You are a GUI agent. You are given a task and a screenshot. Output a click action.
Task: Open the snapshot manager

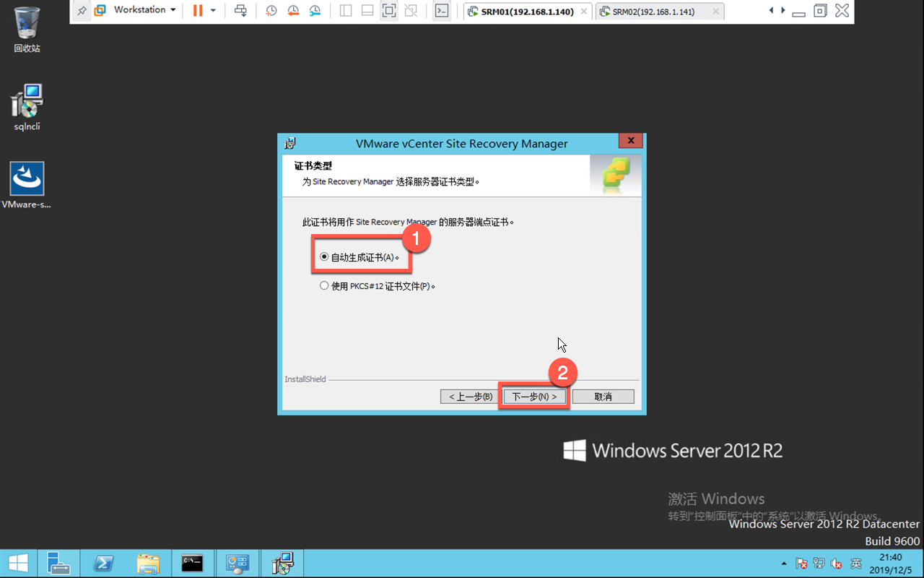[x=315, y=11]
